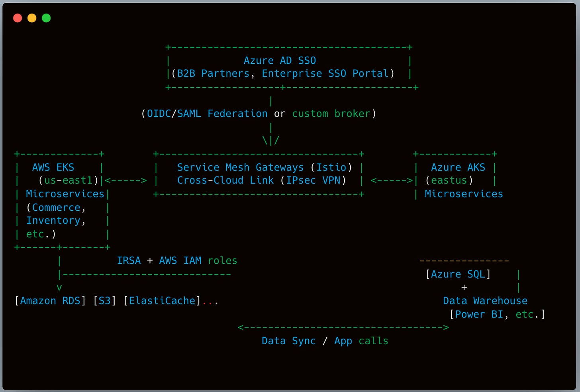Click the 'AWS IAM' text
This screenshot has width=580, height=392.
pyautogui.click(x=180, y=261)
